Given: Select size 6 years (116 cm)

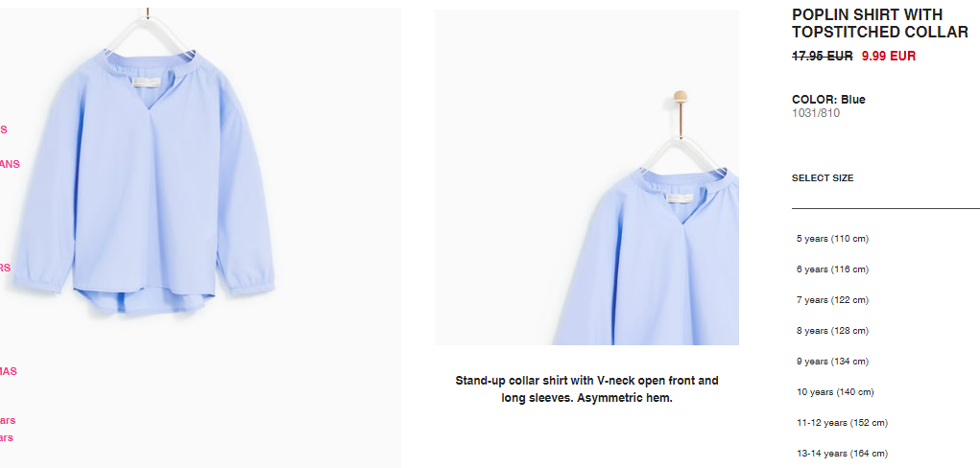Looking at the screenshot, I should pyautogui.click(x=832, y=269).
